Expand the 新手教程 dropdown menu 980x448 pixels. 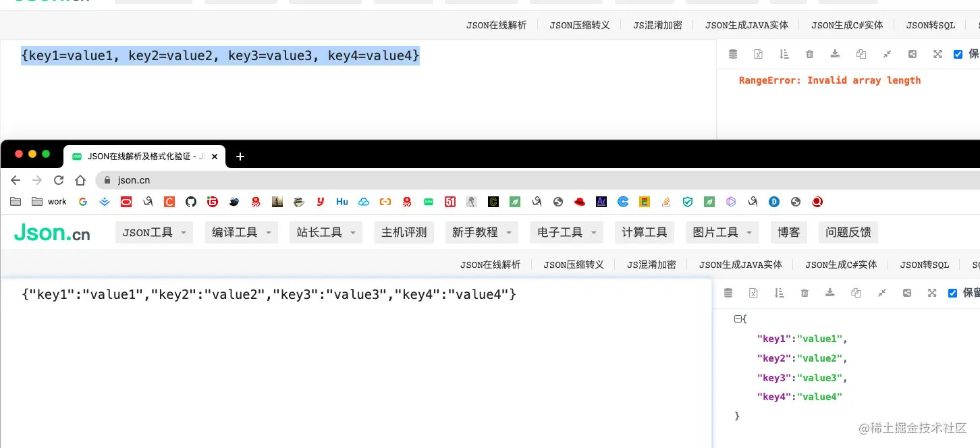tap(481, 232)
